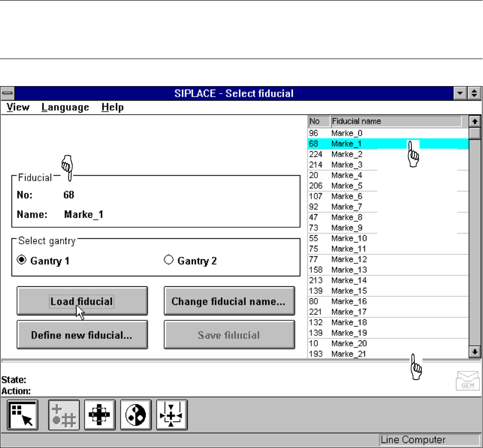The height and width of the screenshot is (448, 483).
Task: Click the GEM envelope icon
Action: pyautogui.click(x=467, y=380)
